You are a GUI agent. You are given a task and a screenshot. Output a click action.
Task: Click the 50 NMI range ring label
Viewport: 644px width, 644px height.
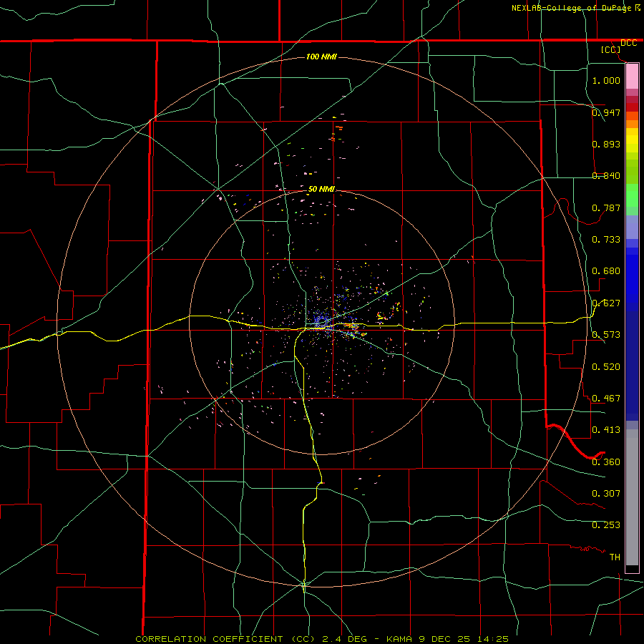[x=321, y=190]
